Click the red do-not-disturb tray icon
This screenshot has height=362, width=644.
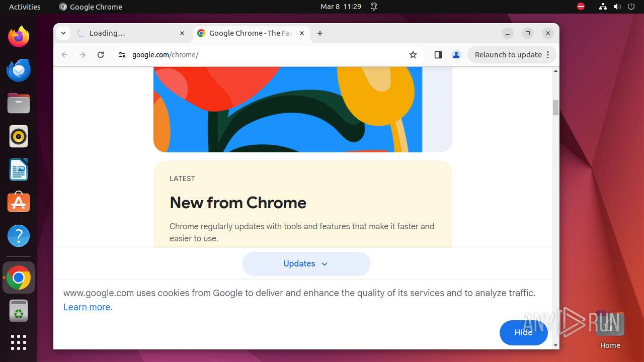point(581,7)
